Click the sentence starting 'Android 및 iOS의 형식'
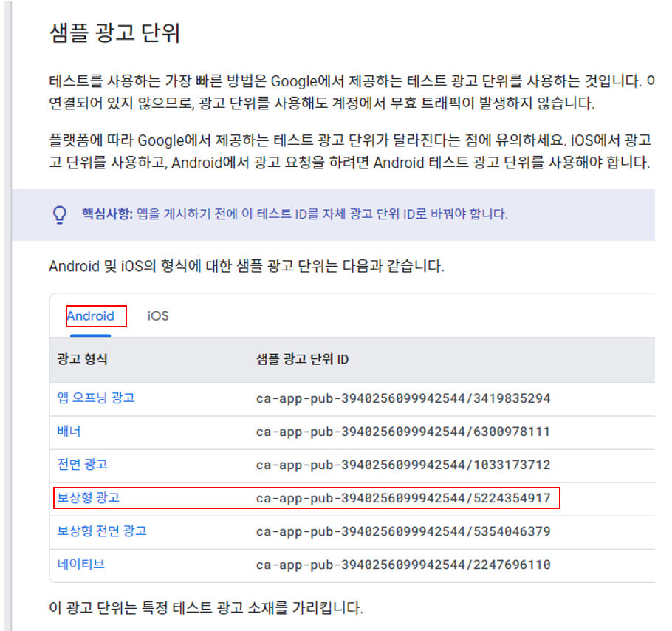Image resolution: width=672 pixels, height=631 pixels. [247, 266]
